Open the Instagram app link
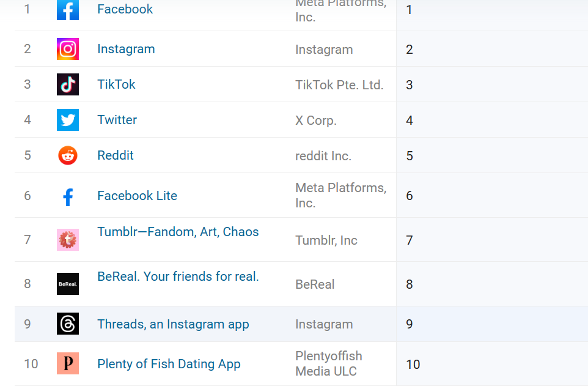 [126, 49]
